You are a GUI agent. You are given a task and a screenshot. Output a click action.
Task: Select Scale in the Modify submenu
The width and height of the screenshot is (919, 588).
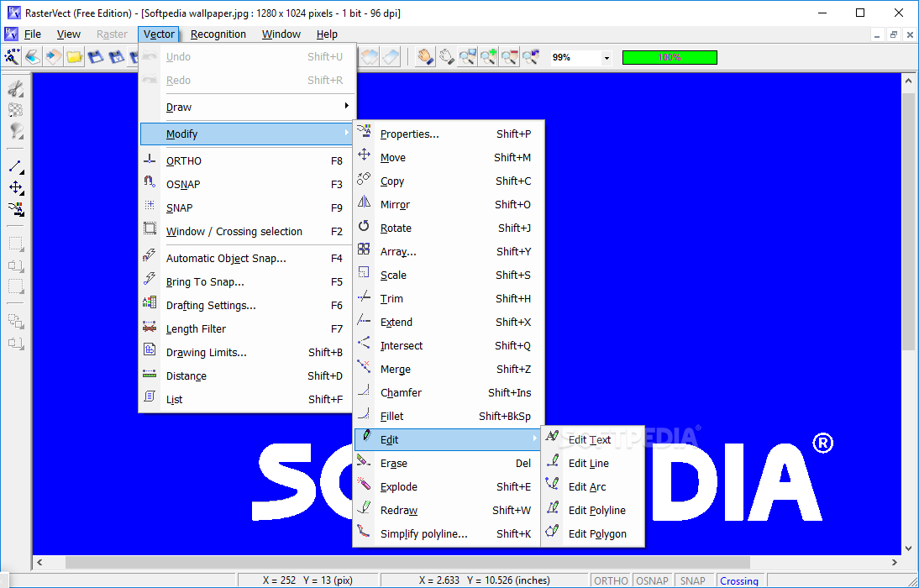tap(447, 275)
